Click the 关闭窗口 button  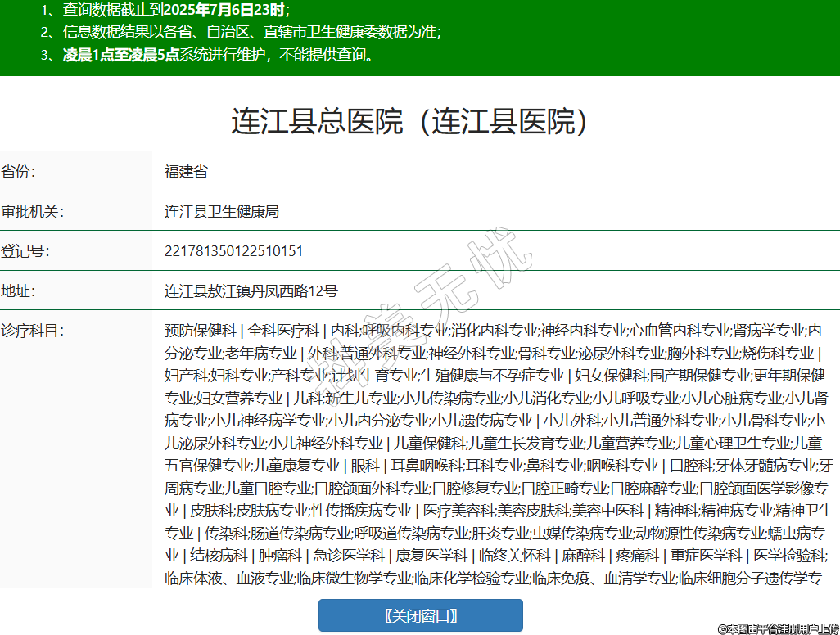tap(420, 615)
